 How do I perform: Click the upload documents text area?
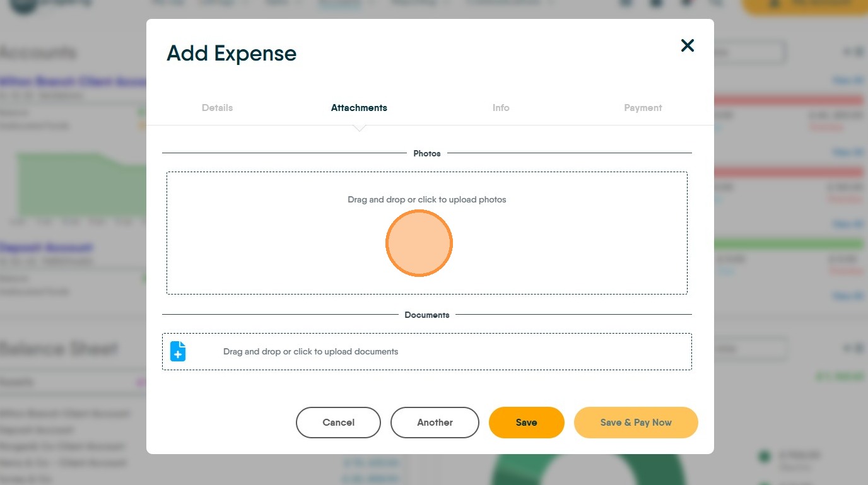(x=310, y=352)
